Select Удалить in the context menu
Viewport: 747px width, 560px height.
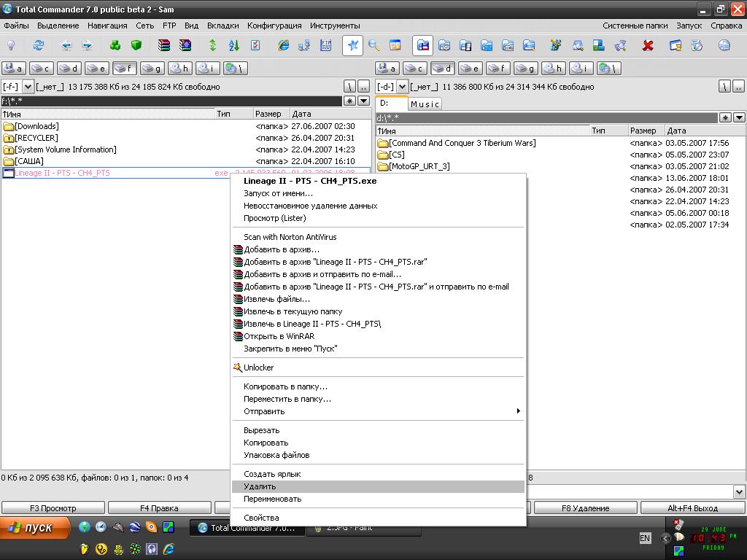(379, 486)
